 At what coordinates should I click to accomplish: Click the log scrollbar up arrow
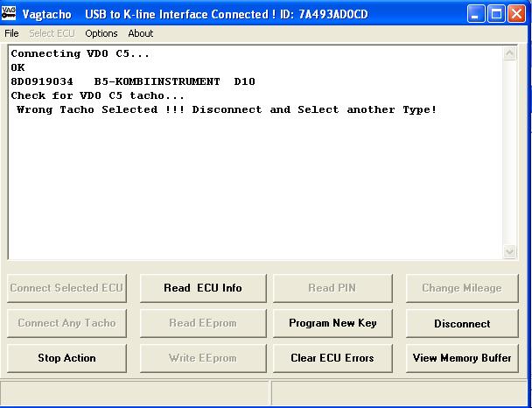[509, 53]
